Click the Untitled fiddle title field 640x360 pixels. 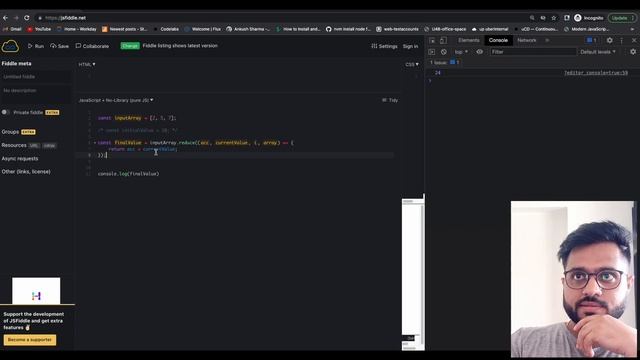tap(36, 77)
